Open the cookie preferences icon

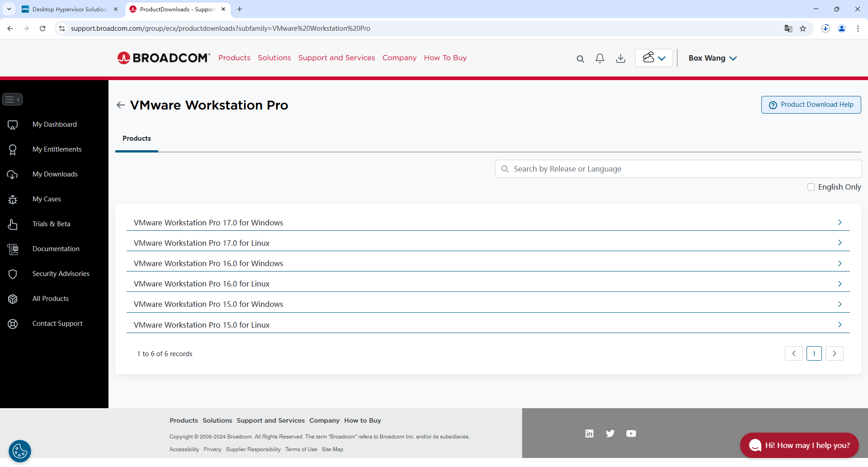coord(20,451)
